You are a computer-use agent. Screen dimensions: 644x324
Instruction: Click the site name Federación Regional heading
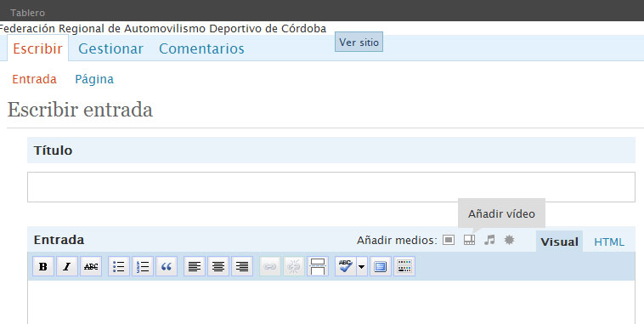tap(162, 28)
